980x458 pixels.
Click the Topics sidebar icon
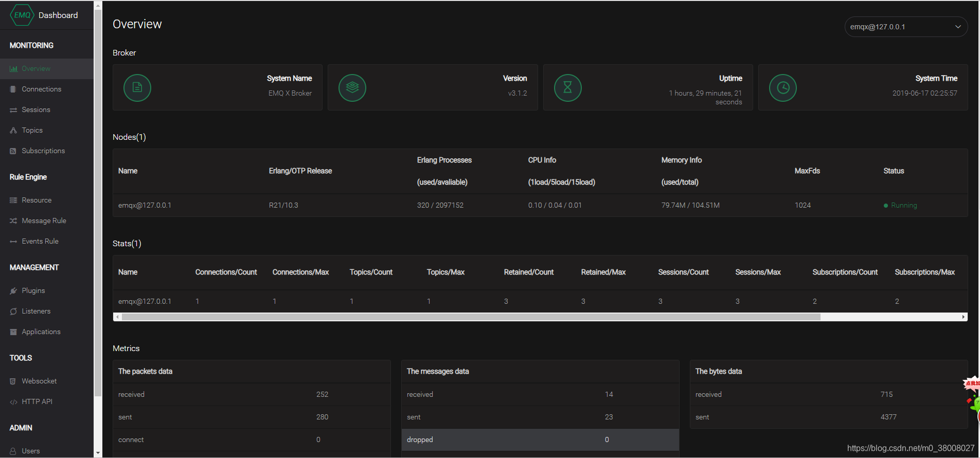click(x=13, y=131)
